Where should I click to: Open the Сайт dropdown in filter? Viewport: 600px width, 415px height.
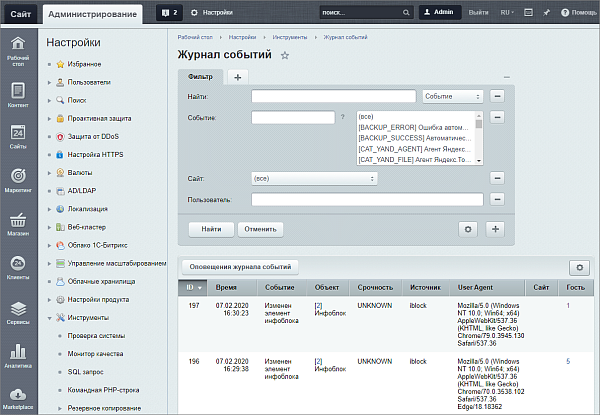(x=314, y=178)
